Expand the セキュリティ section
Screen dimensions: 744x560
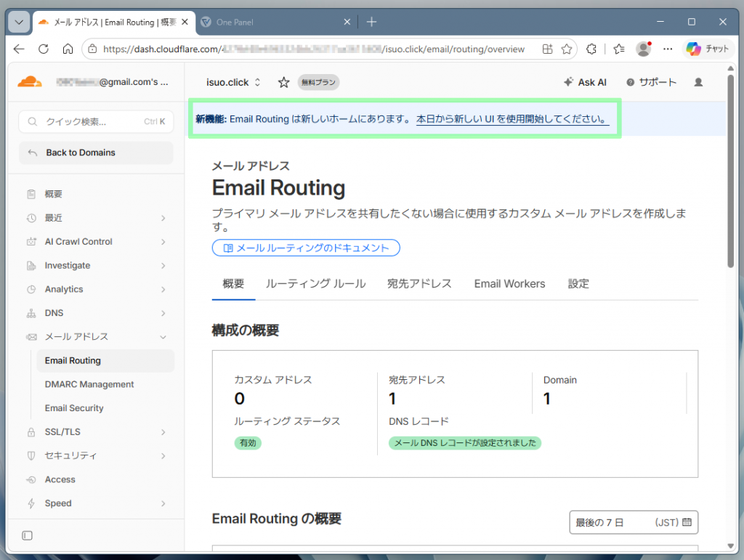pyautogui.click(x=97, y=455)
